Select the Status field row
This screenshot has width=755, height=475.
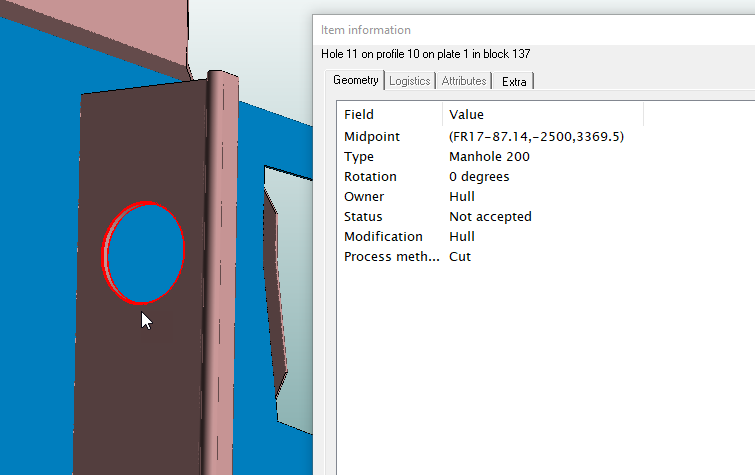(x=363, y=217)
